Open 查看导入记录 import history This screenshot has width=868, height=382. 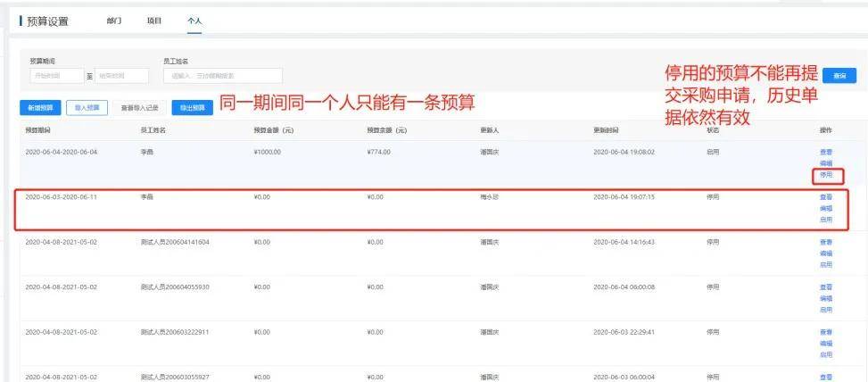point(139,108)
